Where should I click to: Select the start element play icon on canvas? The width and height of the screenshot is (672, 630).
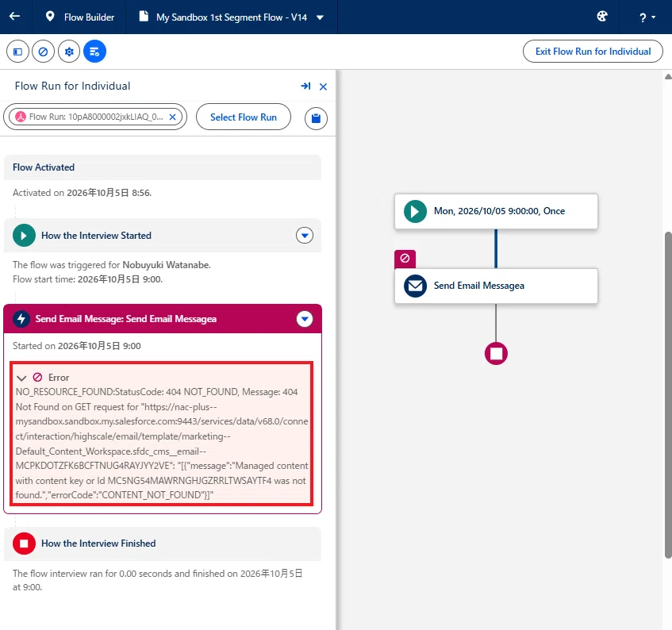click(415, 211)
